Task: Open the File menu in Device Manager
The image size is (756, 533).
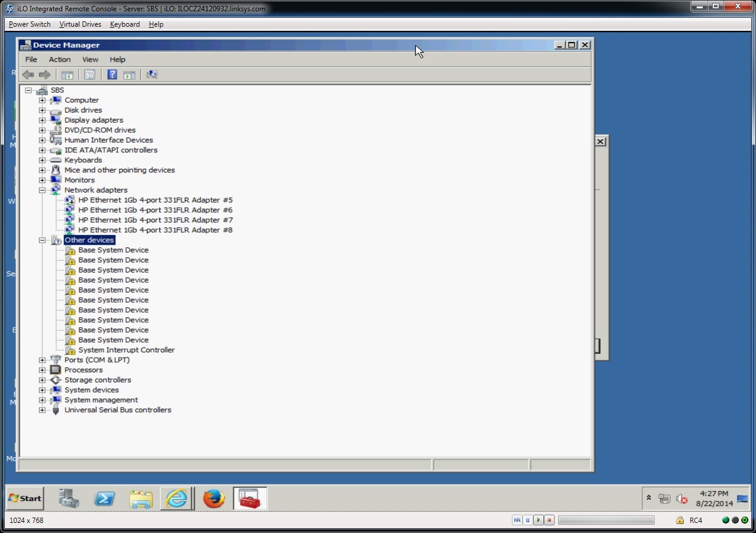Action: 31,59
